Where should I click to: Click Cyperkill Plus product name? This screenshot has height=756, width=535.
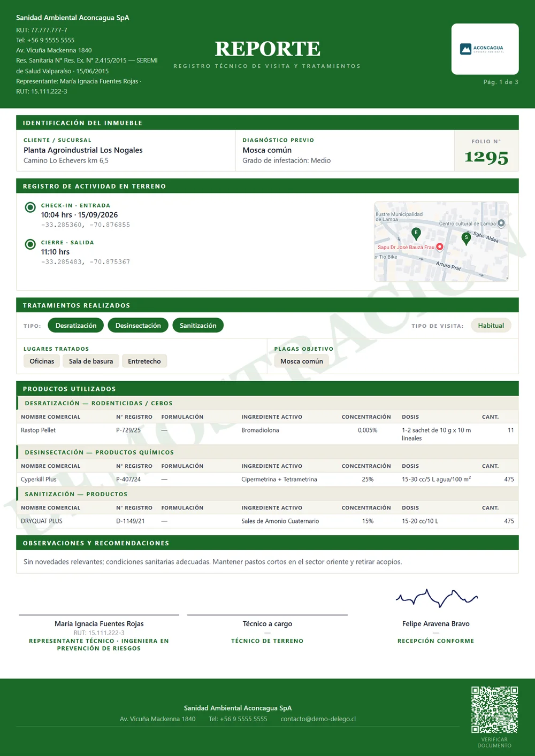coord(39,480)
